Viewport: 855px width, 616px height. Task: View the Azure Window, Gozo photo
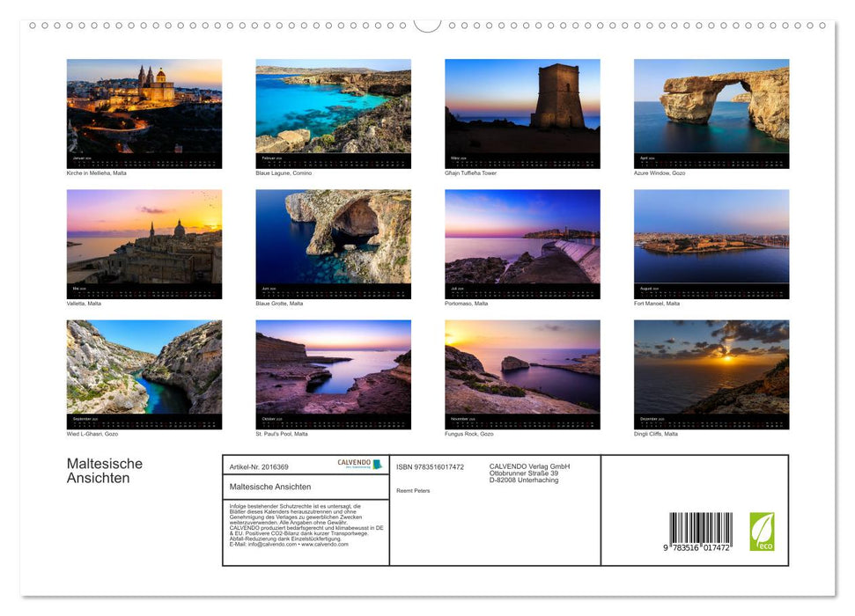711,108
